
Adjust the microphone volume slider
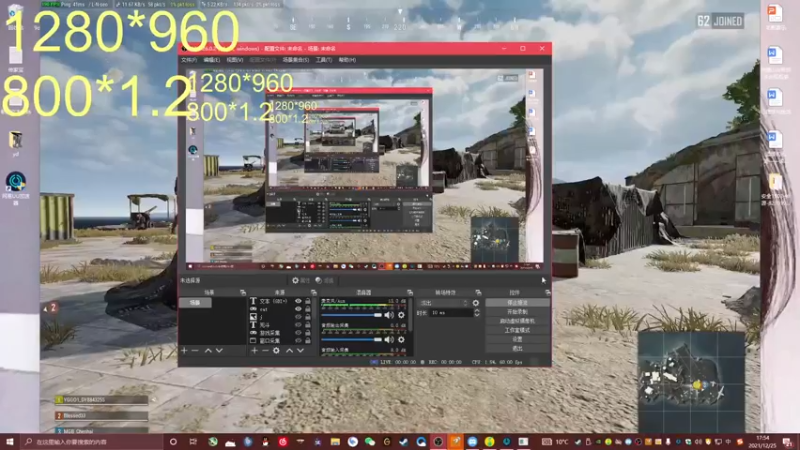click(351, 315)
